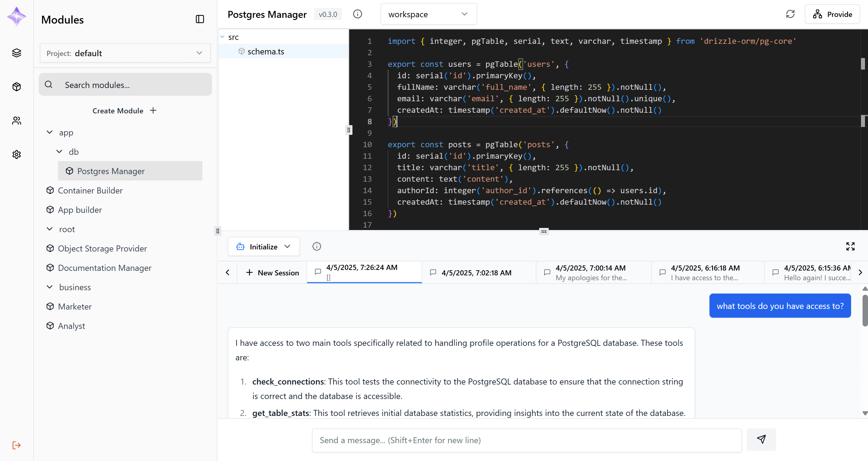Image resolution: width=868 pixels, height=461 pixels.
Task: Open the Initialize dropdown
Action: click(263, 246)
